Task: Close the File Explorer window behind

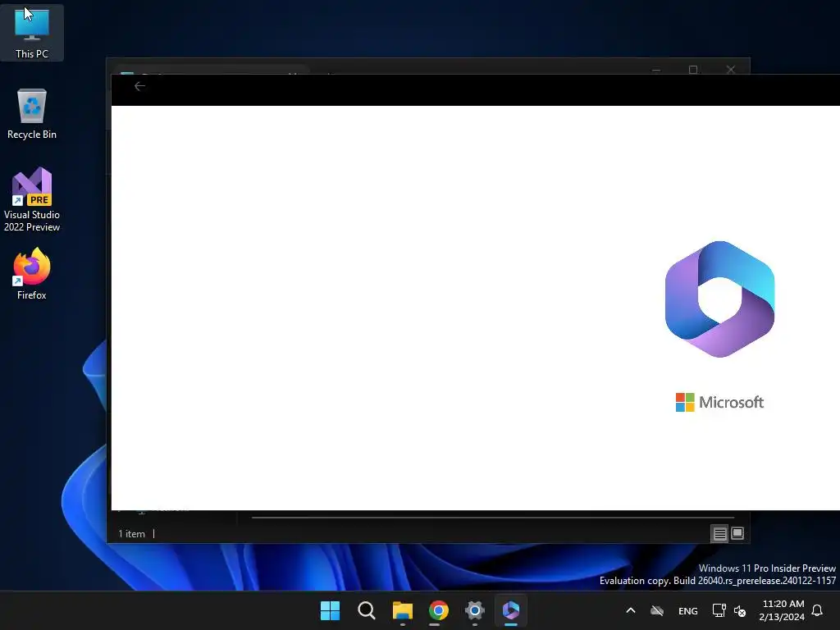Action: [x=731, y=70]
